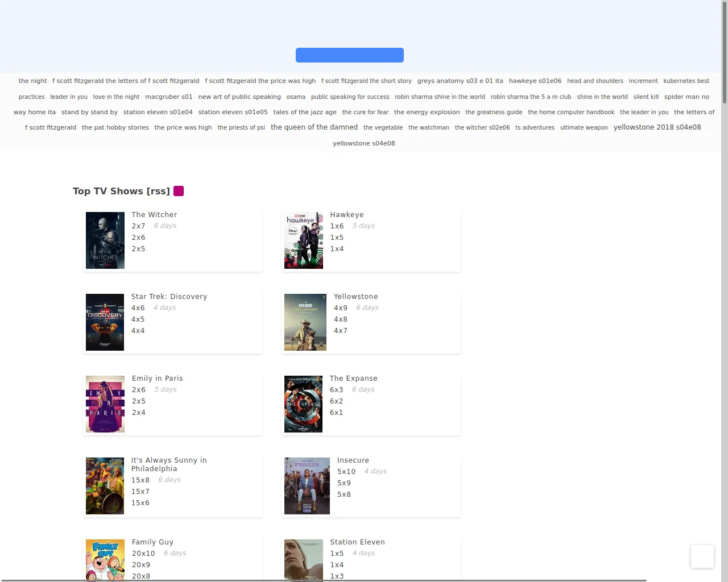The width and height of the screenshot is (728, 582).
Task: Select Hawkeye episode 1x4
Action: coord(337,249)
